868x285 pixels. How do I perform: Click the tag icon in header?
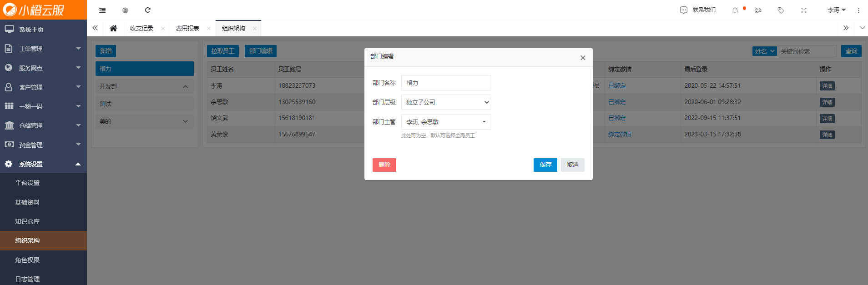[x=781, y=10]
